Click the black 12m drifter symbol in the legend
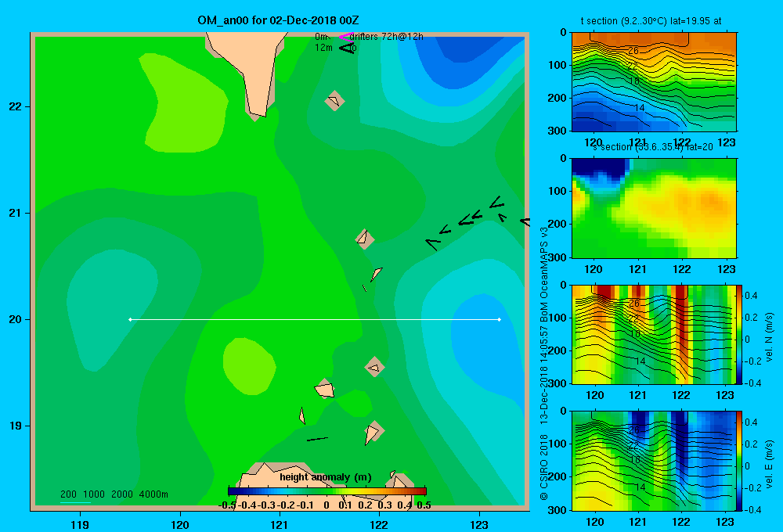The image size is (783, 532). click(x=347, y=48)
